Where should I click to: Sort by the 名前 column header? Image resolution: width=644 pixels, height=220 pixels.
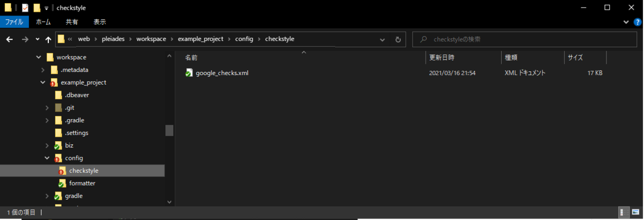[192, 57]
